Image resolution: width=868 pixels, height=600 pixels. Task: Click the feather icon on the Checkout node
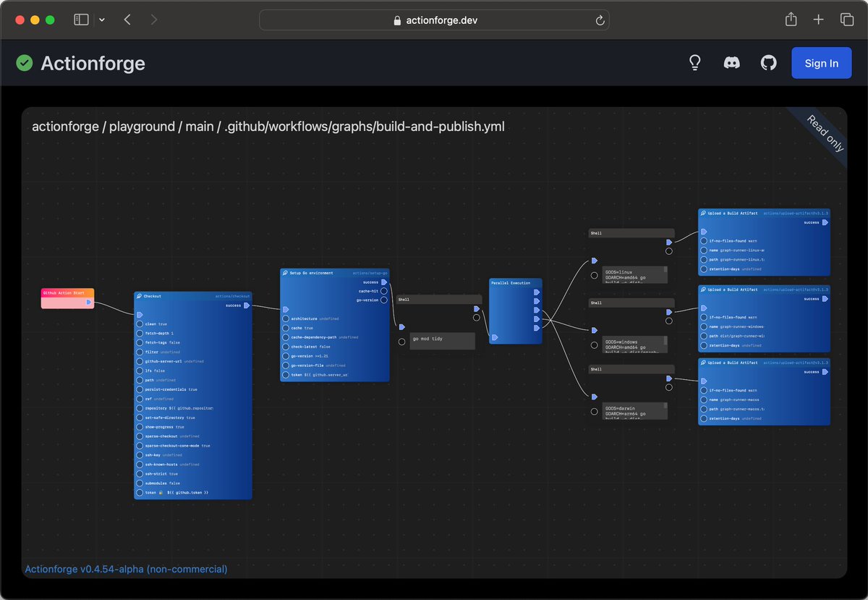tap(139, 296)
